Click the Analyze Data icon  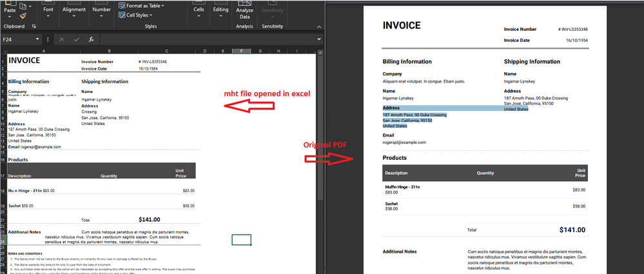coord(244,4)
